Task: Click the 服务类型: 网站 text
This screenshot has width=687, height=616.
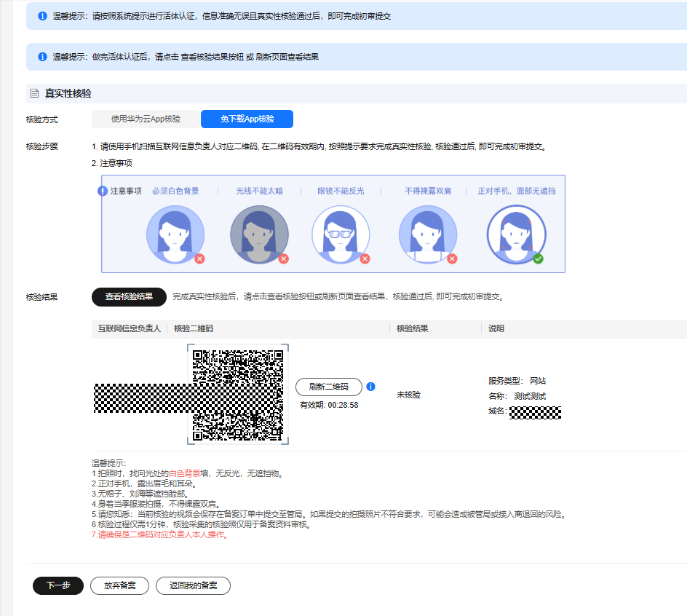Action: 517,381
